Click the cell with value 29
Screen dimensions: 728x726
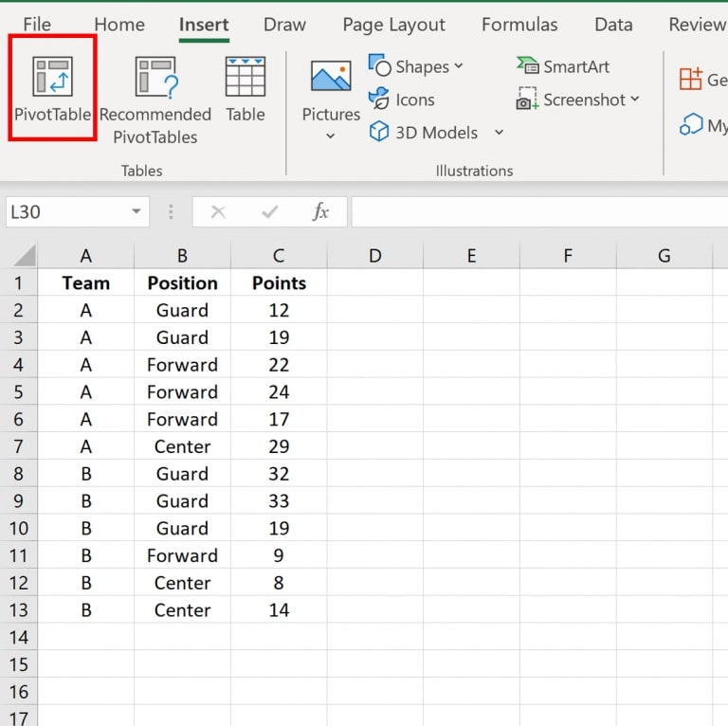pos(279,446)
